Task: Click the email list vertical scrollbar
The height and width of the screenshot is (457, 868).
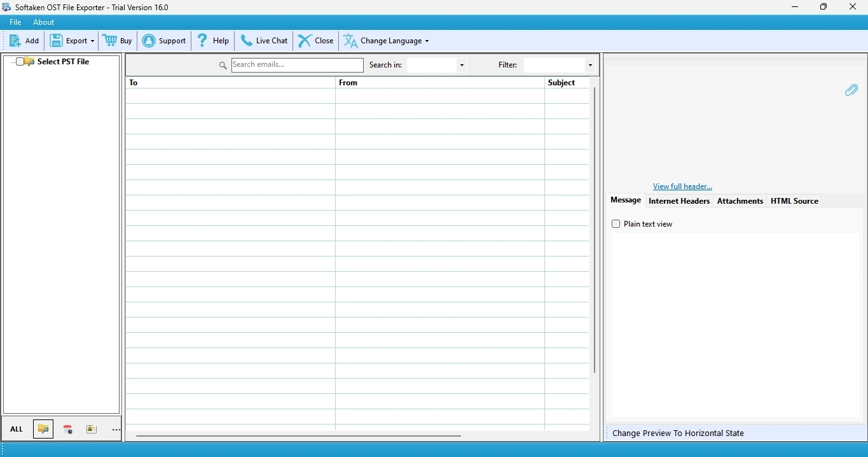Action: tap(595, 230)
